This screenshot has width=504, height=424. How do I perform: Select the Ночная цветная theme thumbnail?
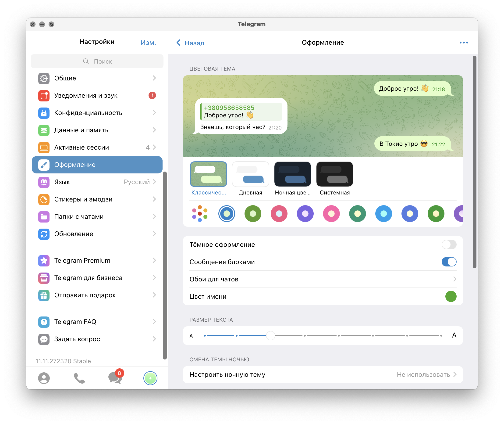292,174
